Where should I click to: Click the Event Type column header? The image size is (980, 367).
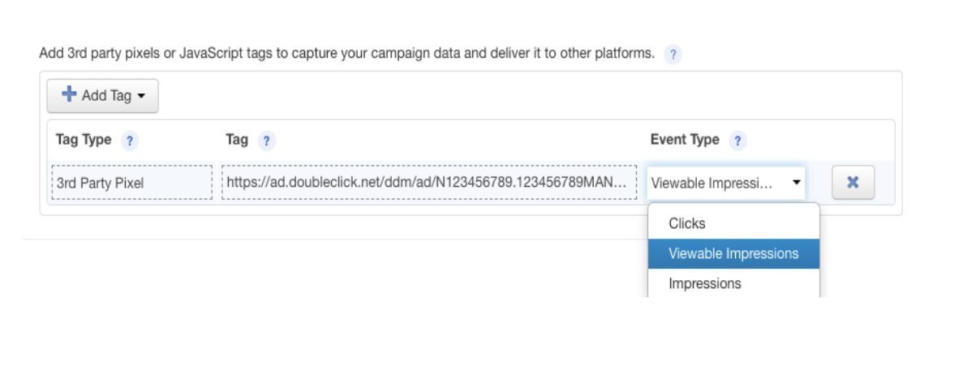pyautogui.click(x=685, y=140)
